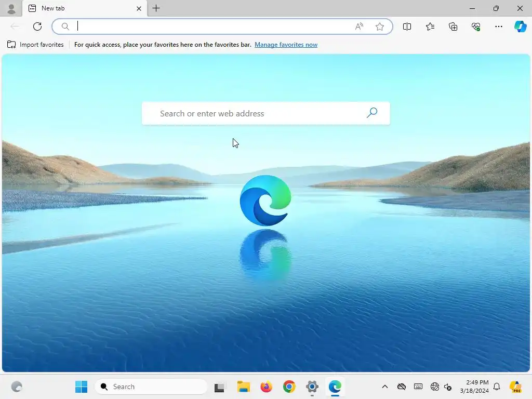This screenshot has height=399, width=532.
Task: Add this page to favorites star
Action: click(380, 26)
